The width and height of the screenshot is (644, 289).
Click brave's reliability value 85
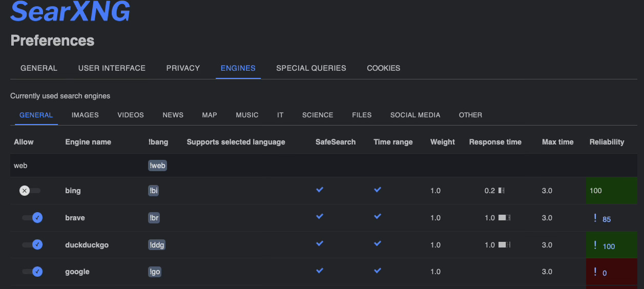(607, 219)
